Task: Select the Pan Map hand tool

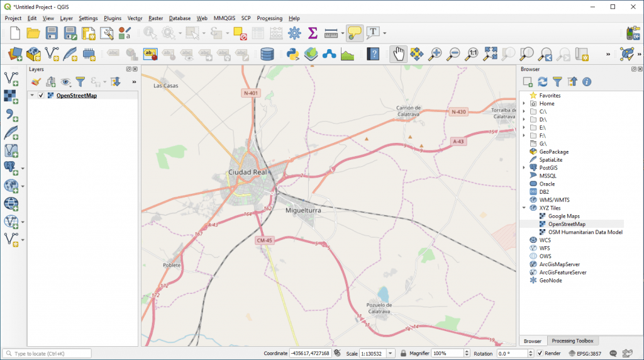Action: pyautogui.click(x=398, y=54)
